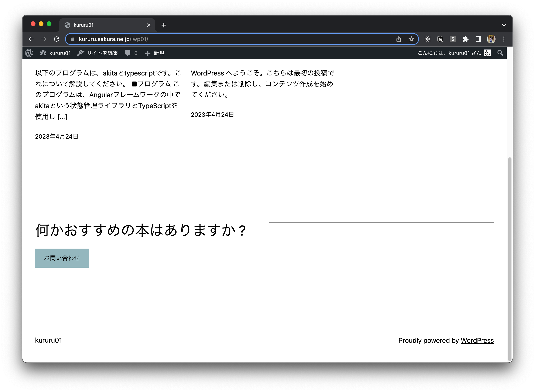Open the Extensions puzzle piece icon
535x392 pixels.
coord(465,39)
